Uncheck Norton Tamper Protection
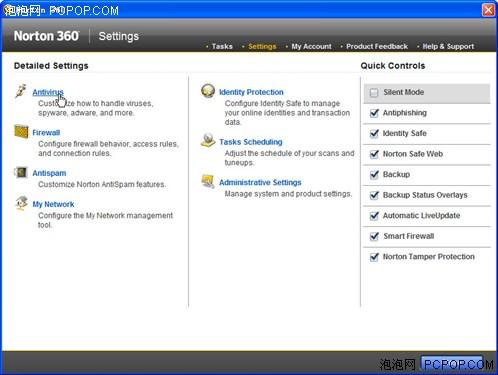 coord(374,257)
